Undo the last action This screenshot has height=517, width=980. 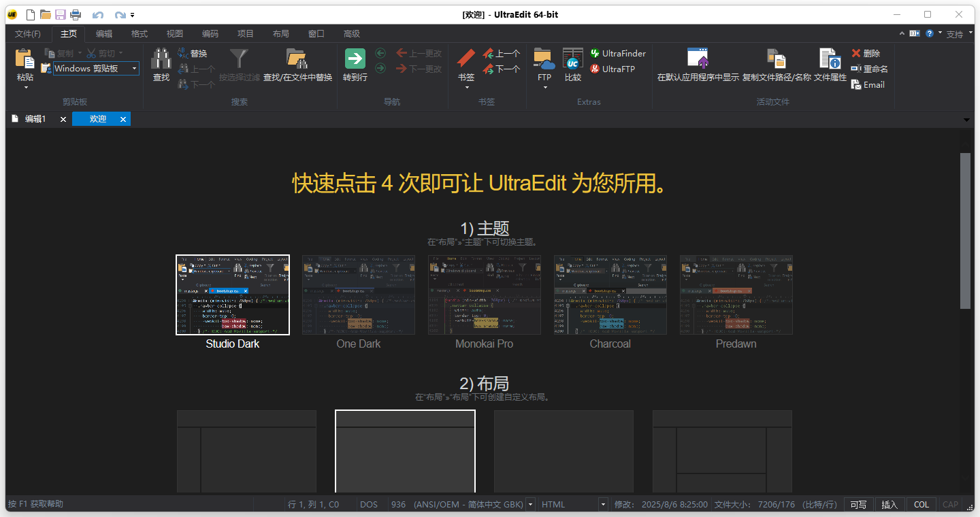(x=98, y=14)
